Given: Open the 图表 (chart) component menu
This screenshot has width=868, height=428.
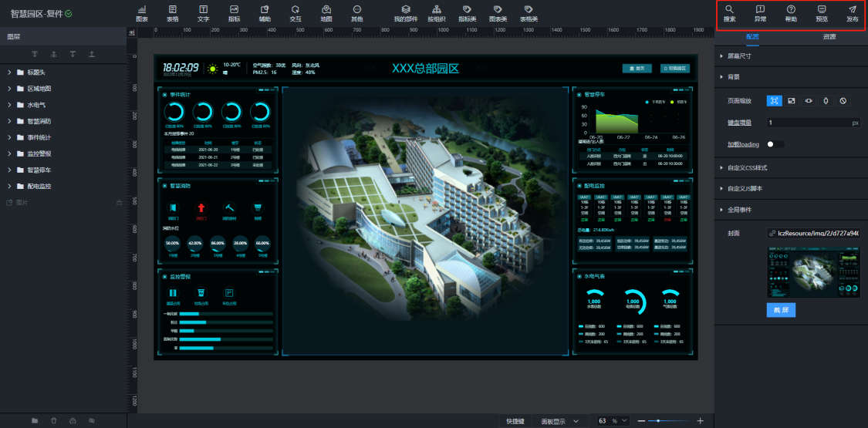Looking at the screenshot, I should (142, 12).
